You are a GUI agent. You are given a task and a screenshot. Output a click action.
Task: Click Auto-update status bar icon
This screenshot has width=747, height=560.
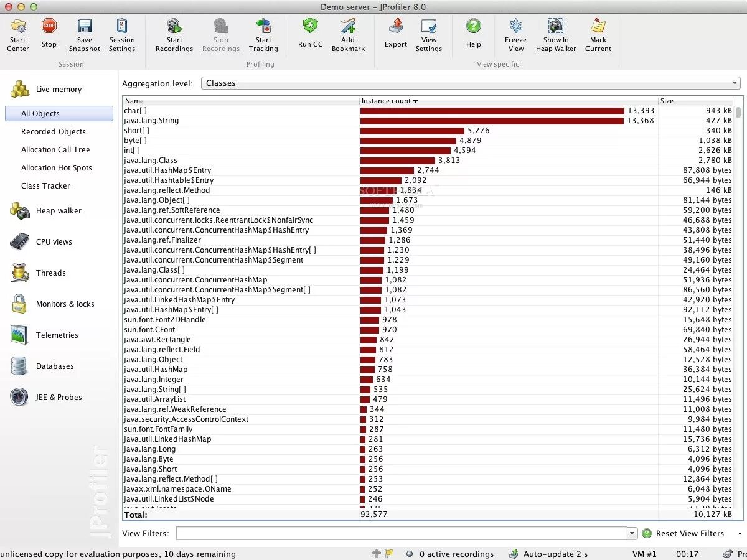514,554
